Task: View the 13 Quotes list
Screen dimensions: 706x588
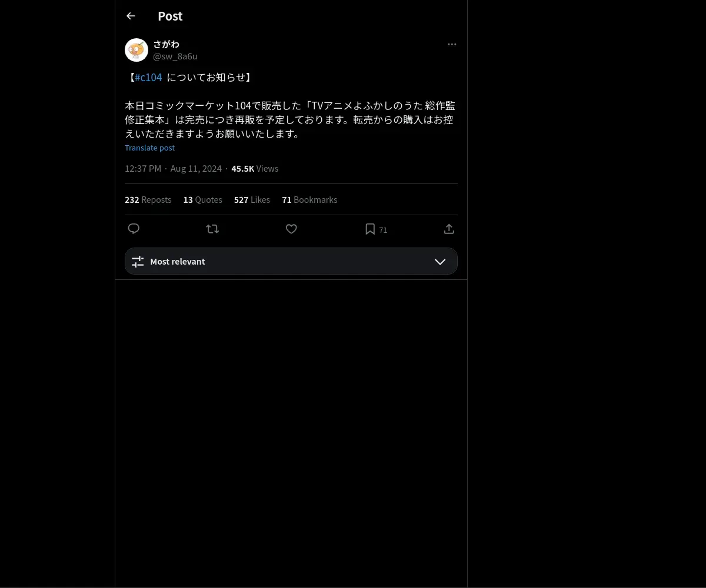Action: 203,199
